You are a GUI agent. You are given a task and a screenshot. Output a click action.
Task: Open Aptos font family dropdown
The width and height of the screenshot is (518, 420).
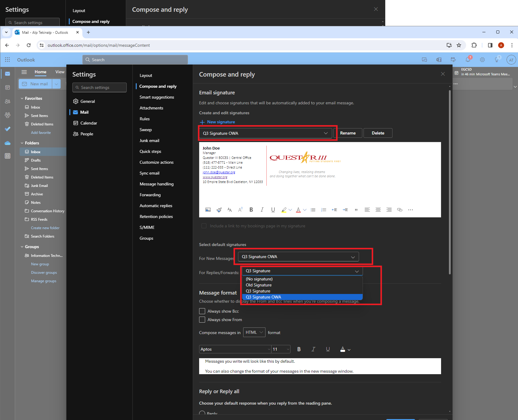tap(235, 349)
